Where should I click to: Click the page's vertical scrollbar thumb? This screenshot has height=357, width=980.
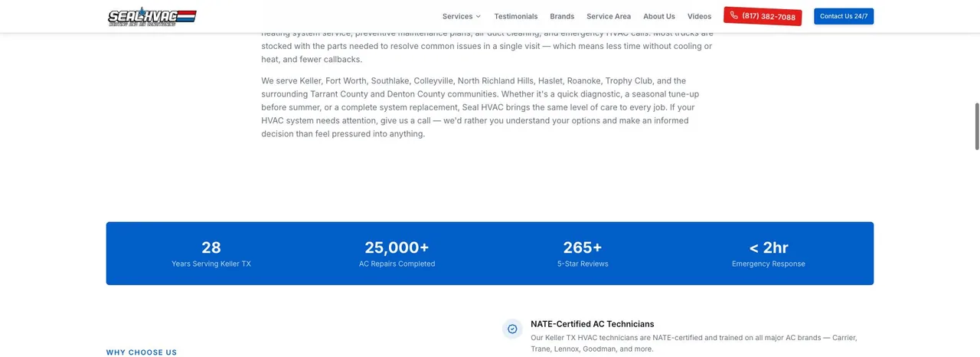(x=976, y=126)
